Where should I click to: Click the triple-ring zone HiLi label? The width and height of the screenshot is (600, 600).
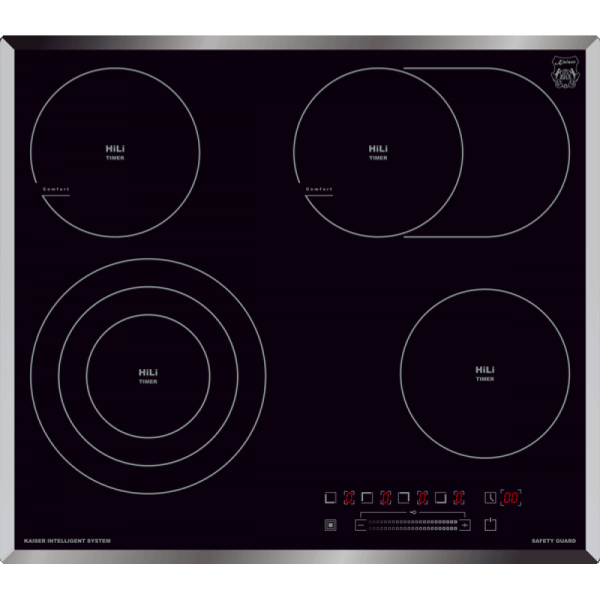click(148, 372)
